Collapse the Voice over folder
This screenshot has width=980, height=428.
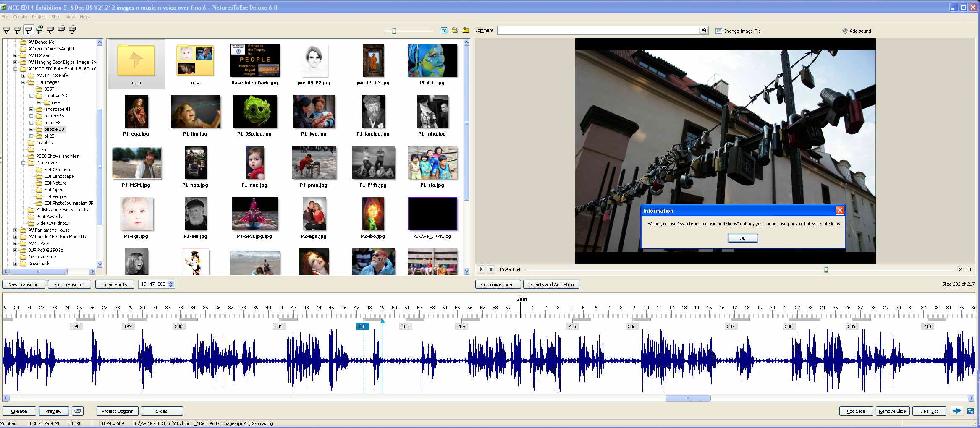click(x=24, y=163)
